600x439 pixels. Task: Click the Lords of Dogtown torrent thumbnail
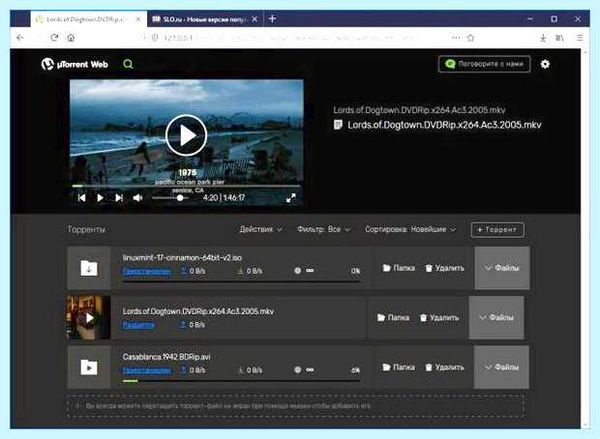(x=89, y=317)
